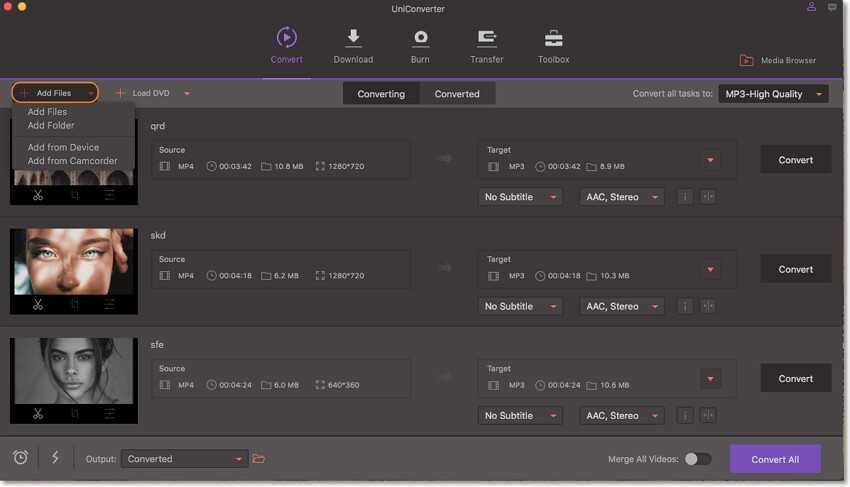
Task: Click the schedule clock icon at bottom left
Action: pyautogui.click(x=20, y=458)
